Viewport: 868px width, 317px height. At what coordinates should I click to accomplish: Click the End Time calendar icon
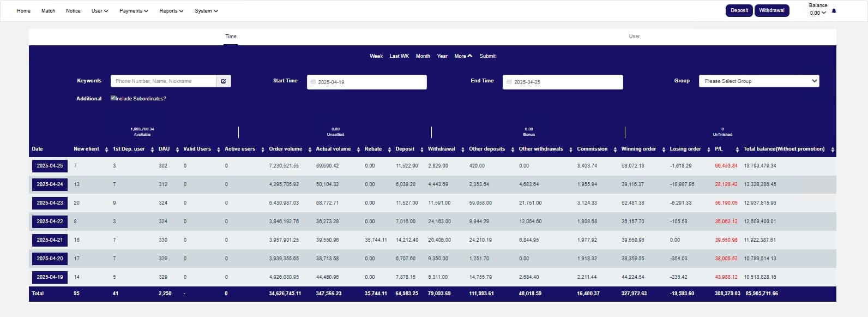coord(509,82)
